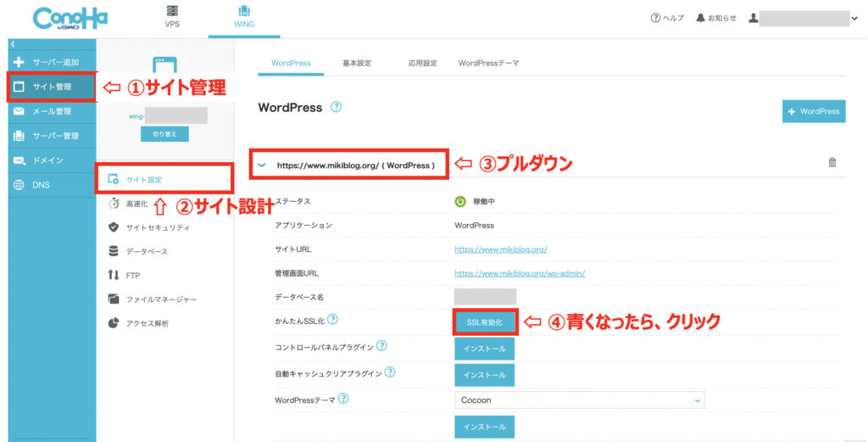Screen dimensions: 868x442
Task: Open the Cocoon theme dropdown
Action: point(580,400)
